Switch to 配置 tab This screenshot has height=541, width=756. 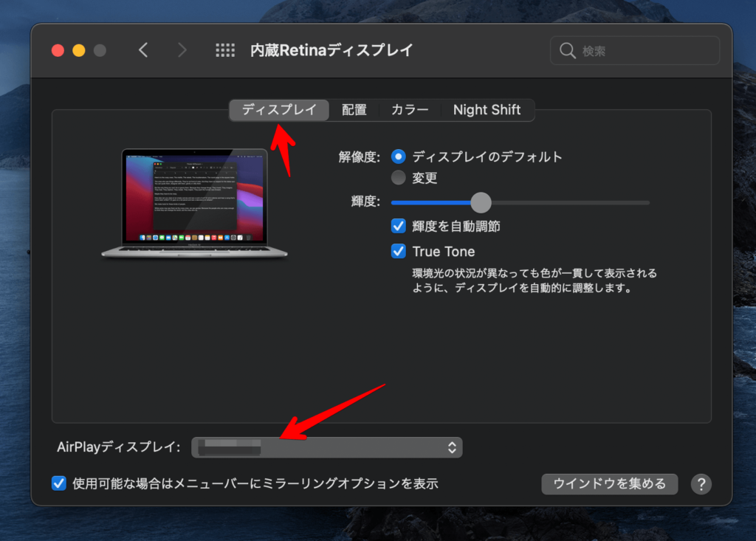tap(354, 110)
